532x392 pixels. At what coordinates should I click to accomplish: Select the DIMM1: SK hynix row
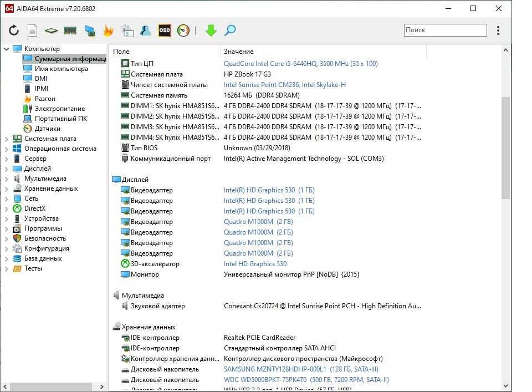(267, 106)
